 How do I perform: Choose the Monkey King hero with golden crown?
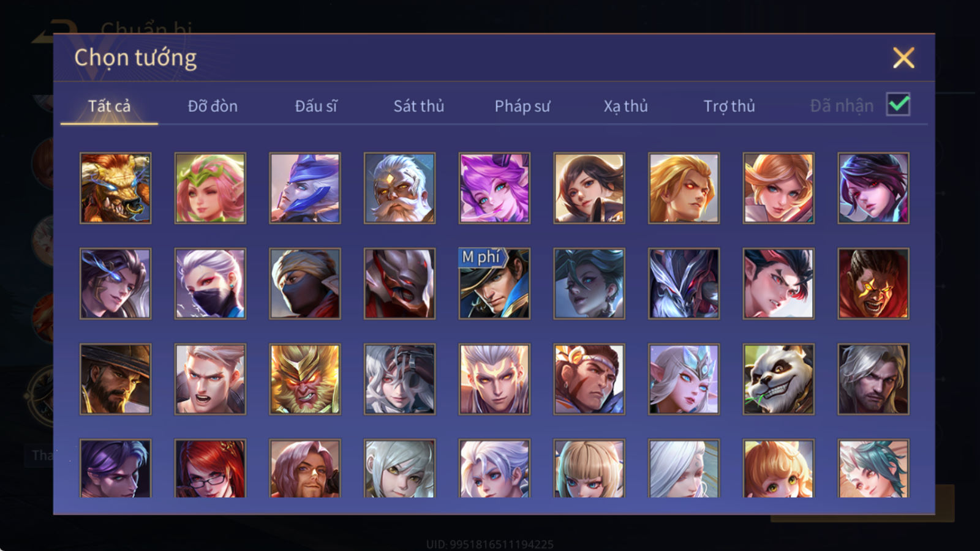[305, 379]
